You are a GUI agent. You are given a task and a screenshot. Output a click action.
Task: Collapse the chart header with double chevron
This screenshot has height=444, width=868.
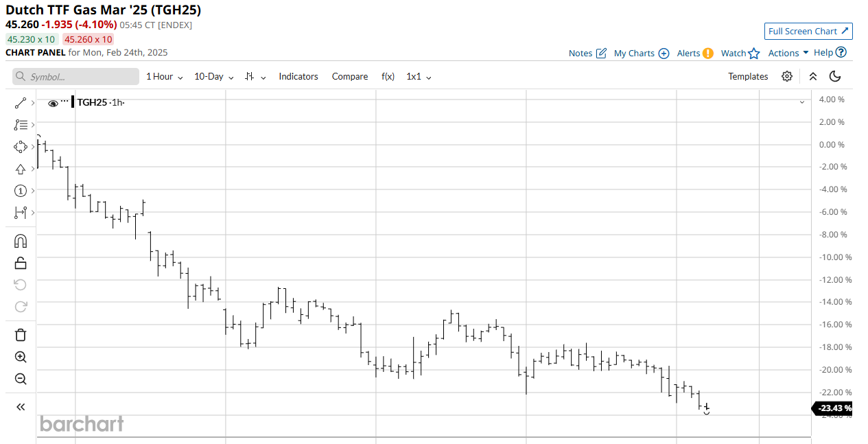(812, 76)
